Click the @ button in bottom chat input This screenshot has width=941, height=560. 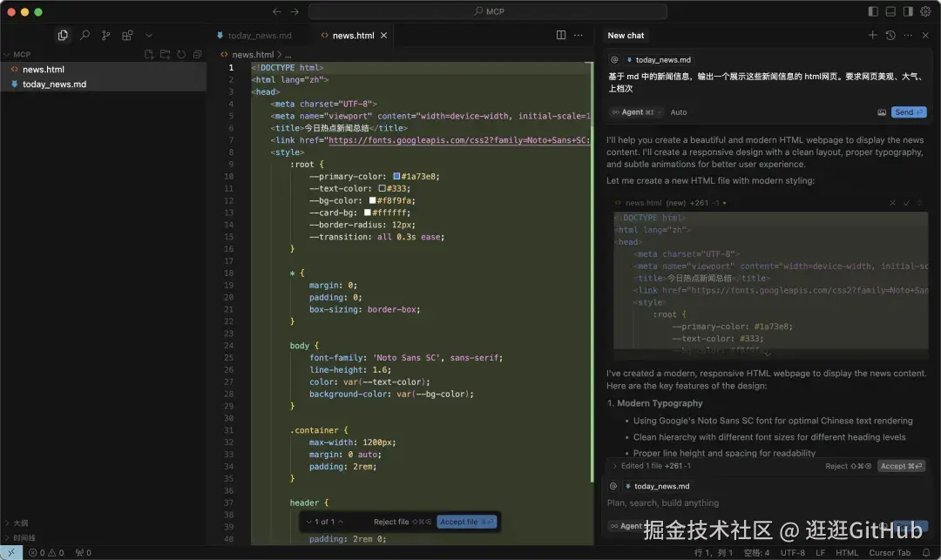pos(613,486)
